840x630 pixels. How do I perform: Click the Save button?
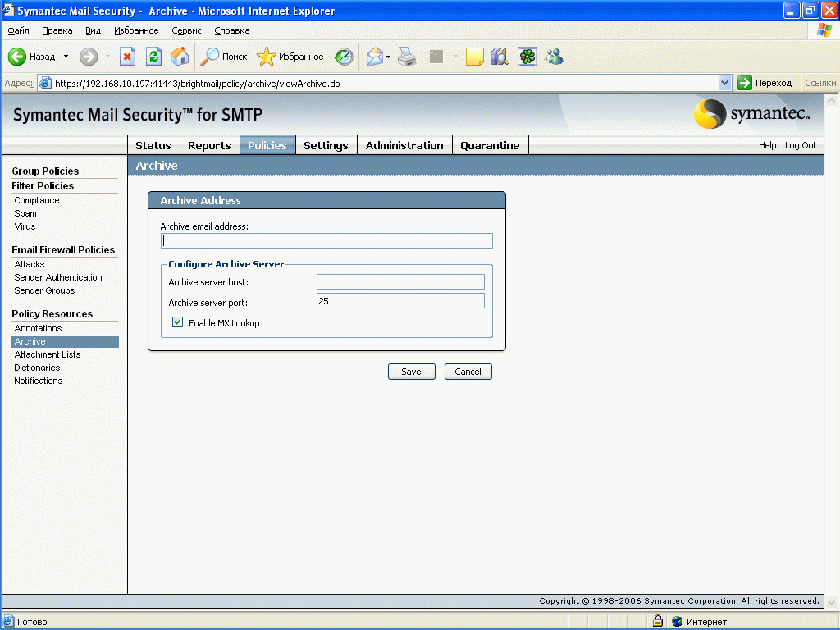click(x=412, y=372)
